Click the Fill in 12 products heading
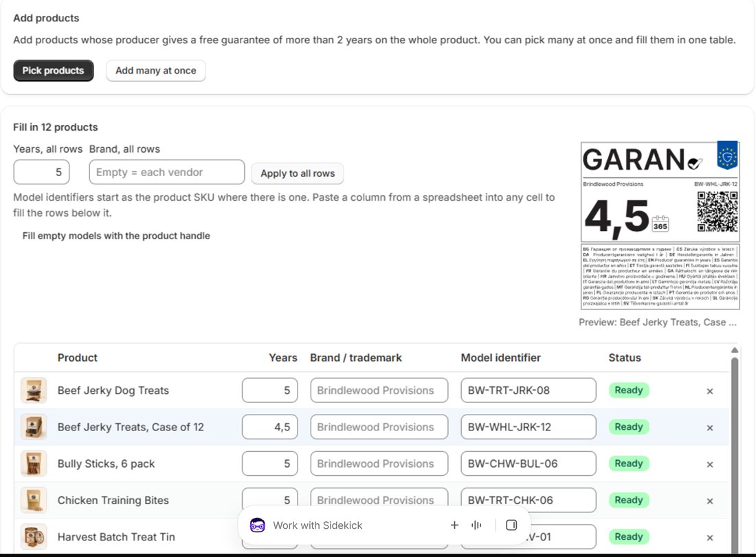The width and height of the screenshot is (756, 557). point(56,127)
